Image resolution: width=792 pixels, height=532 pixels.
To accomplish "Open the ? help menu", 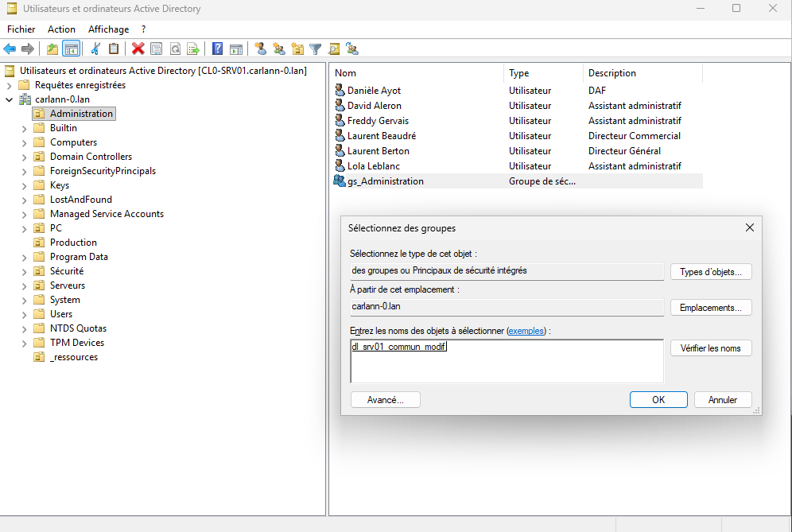I will coord(143,29).
